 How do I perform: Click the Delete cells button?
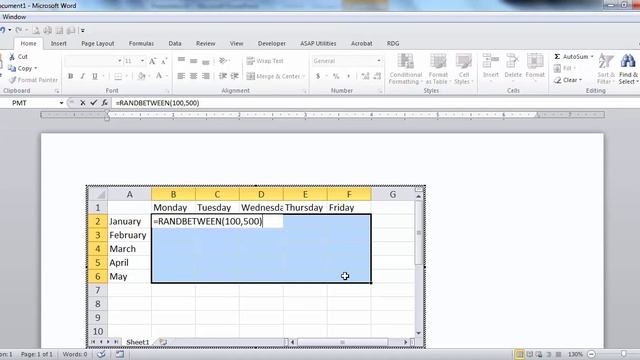[513, 67]
